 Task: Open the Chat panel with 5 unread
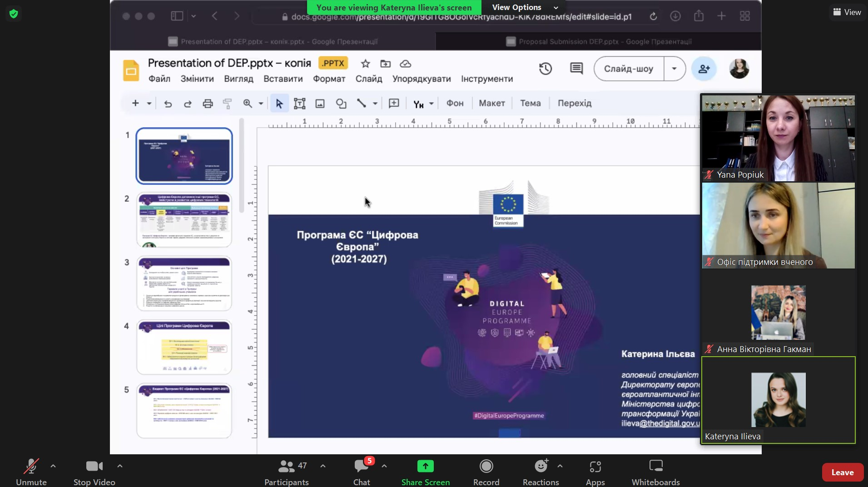(x=362, y=472)
